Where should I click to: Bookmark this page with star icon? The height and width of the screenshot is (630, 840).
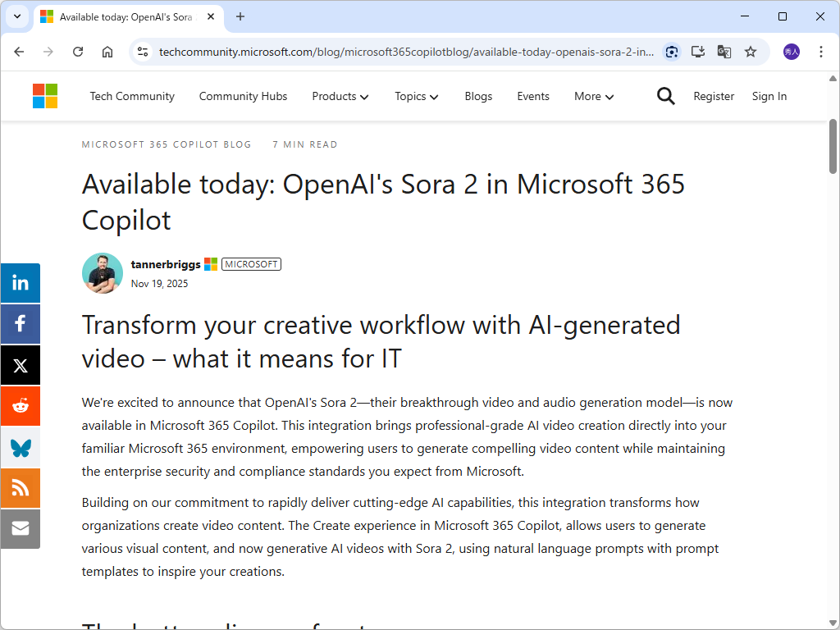coord(751,52)
